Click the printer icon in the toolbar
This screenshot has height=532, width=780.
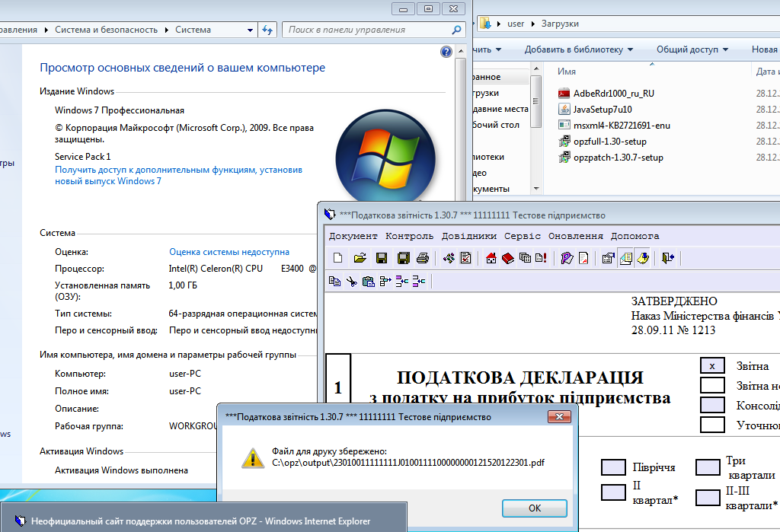[423, 258]
